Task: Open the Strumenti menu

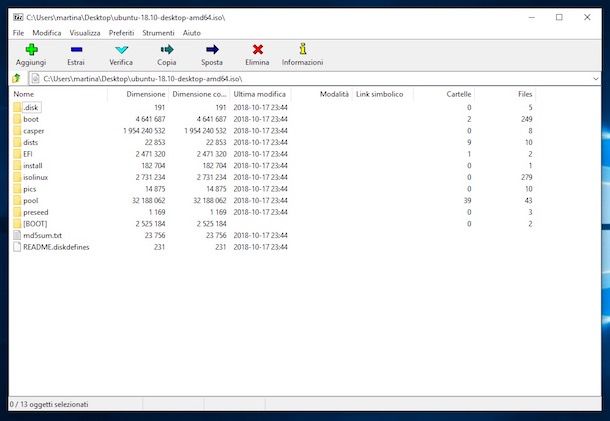Action: pyautogui.click(x=158, y=33)
